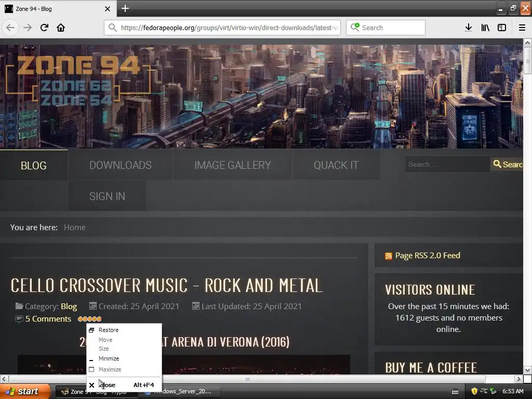Click the site Search text box
This screenshot has height=399, width=532.
click(447, 164)
